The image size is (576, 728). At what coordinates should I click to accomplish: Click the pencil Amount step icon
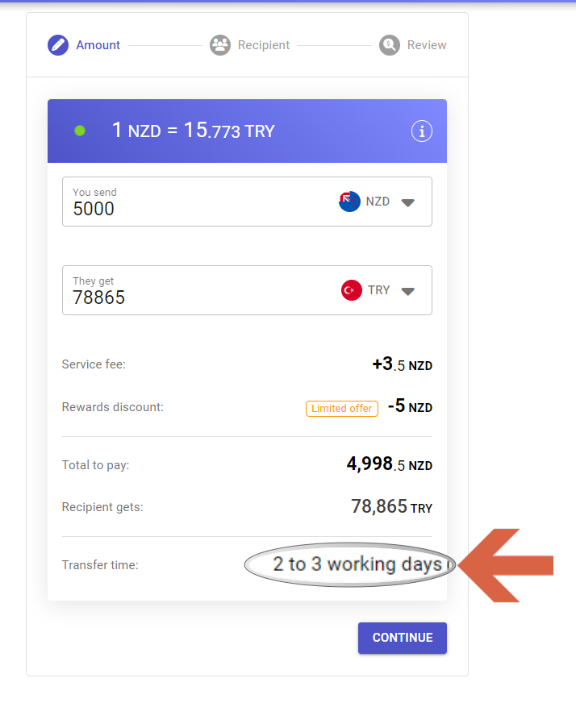(58, 45)
